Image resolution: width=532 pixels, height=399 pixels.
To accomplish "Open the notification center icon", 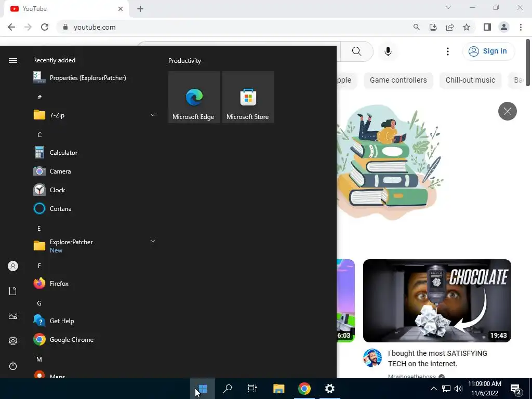I will (516, 389).
